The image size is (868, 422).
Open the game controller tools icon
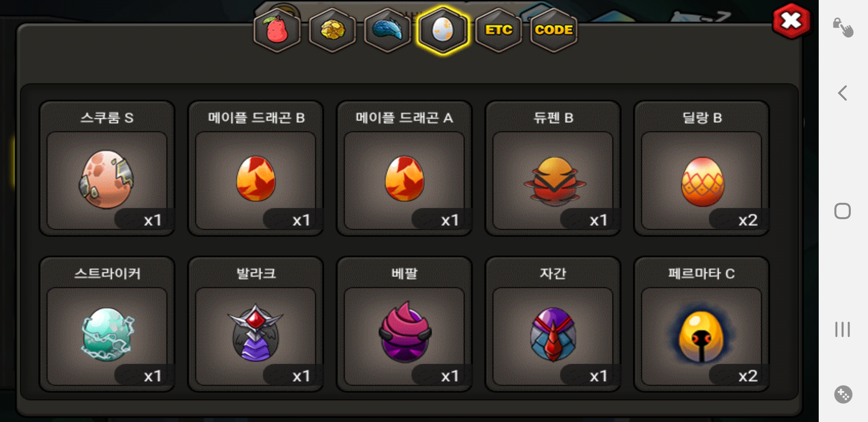point(843,394)
